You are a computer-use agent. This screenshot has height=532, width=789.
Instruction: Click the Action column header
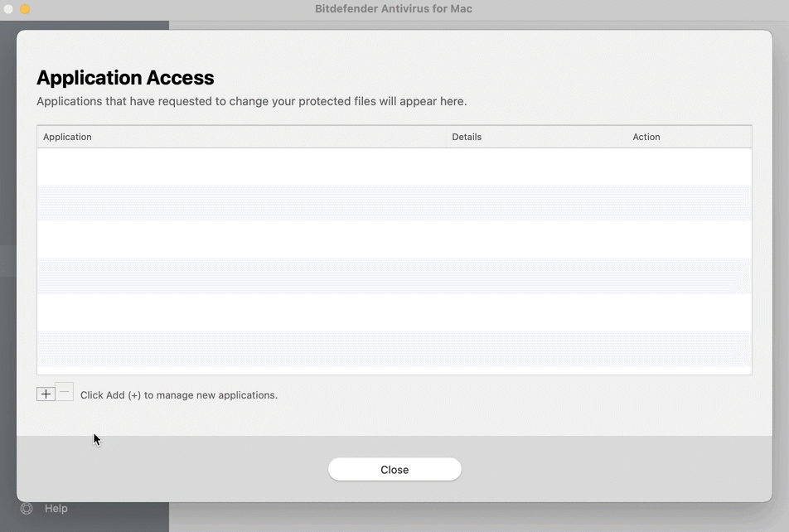(x=687, y=137)
